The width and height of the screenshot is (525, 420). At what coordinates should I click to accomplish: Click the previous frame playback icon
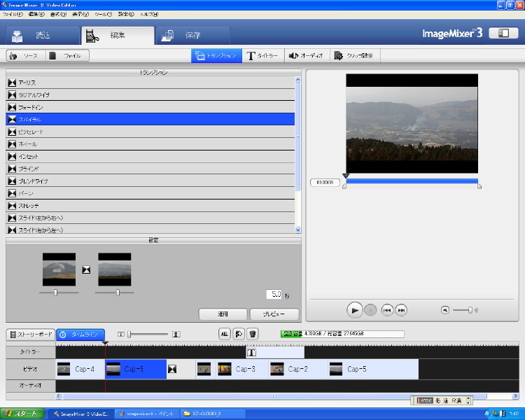click(x=387, y=309)
